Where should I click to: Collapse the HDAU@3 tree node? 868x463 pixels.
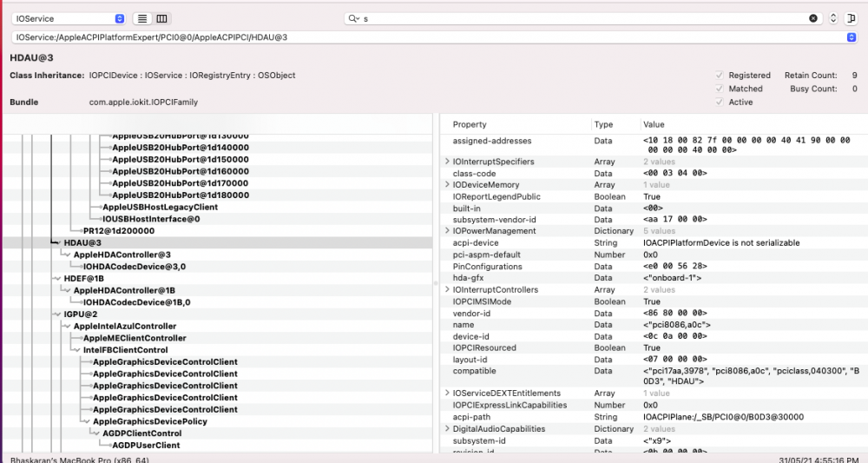(58, 243)
